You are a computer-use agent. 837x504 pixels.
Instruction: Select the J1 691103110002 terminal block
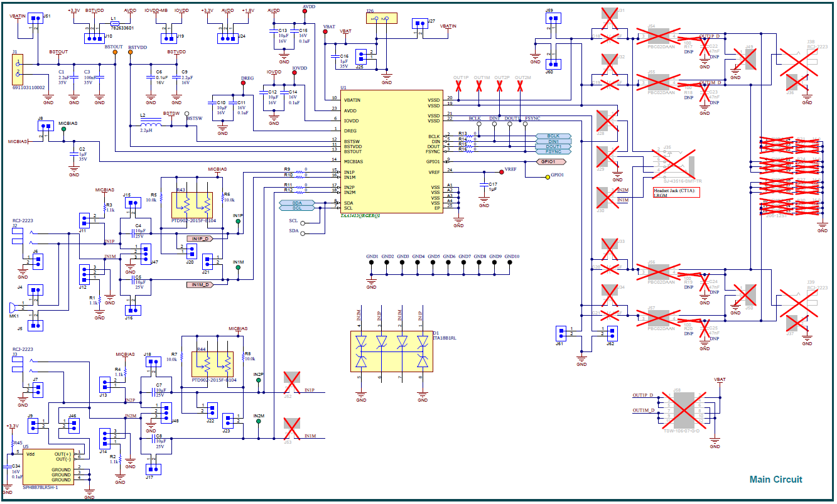click(x=18, y=70)
